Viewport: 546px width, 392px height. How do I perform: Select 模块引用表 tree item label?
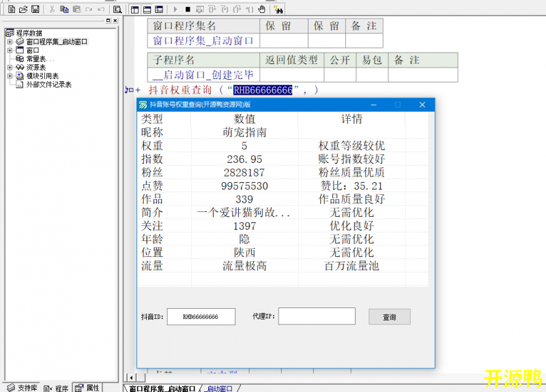click(x=42, y=76)
